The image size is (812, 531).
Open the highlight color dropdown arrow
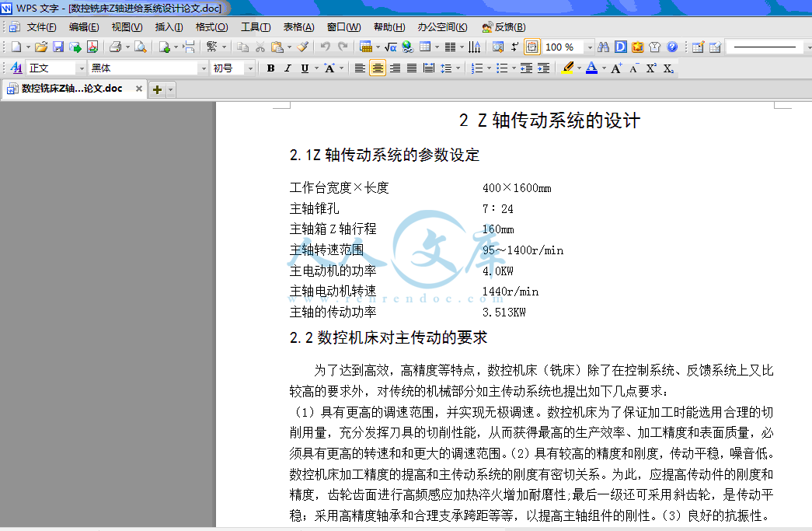579,68
